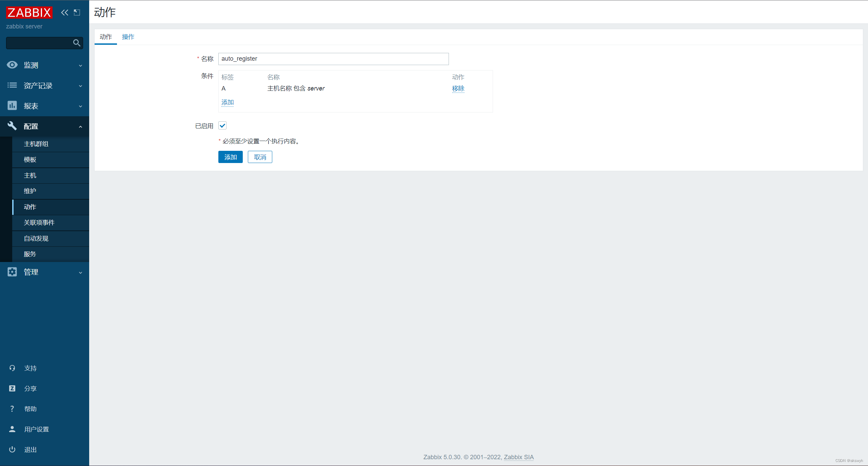Image resolution: width=868 pixels, height=466 pixels.
Task: Click the user icon for 用户设置
Action: (12, 429)
